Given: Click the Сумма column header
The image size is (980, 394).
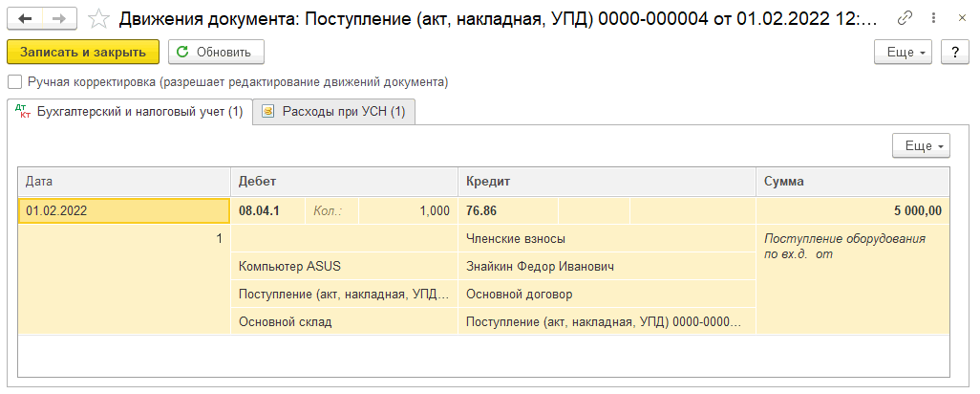Looking at the screenshot, I should coord(852,181).
